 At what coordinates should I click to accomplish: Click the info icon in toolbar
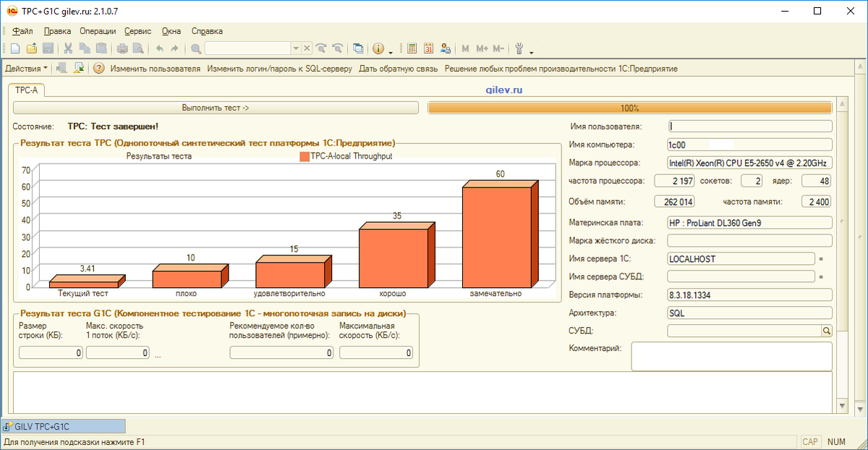tap(378, 48)
